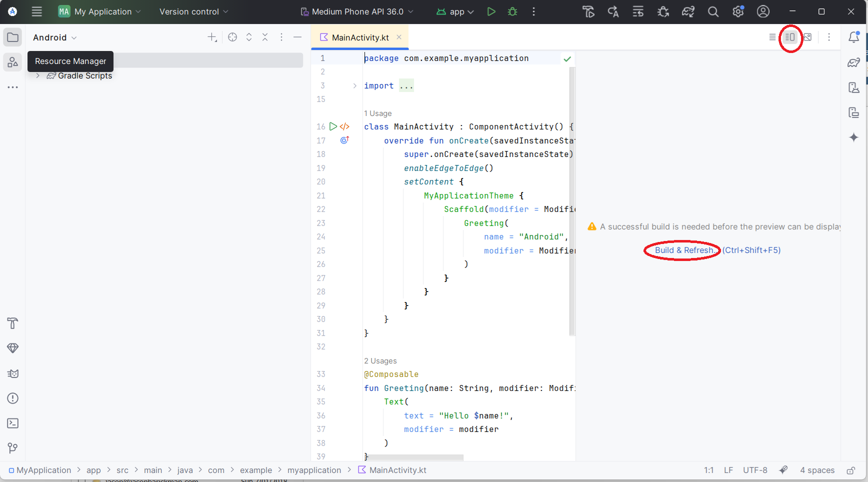The width and height of the screenshot is (868, 482).
Task: Expand the Gradle Scripts tree node
Action: (x=37, y=75)
